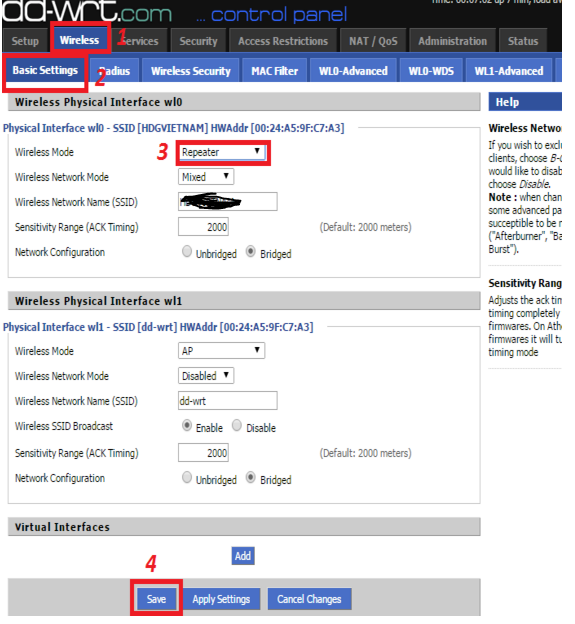
Task: Open the WL1-Advanced sub-tab
Action: [x=509, y=71]
